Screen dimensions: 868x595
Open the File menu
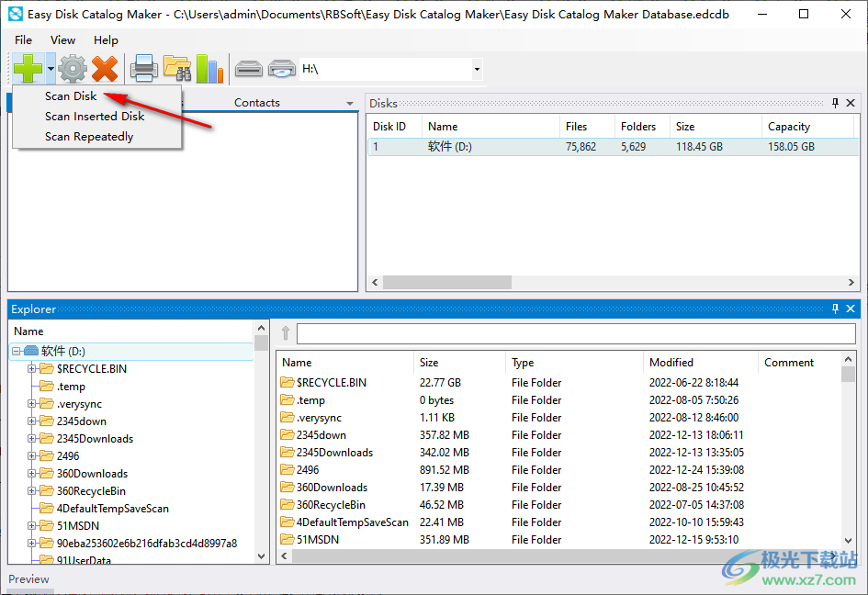click(23, 39)
